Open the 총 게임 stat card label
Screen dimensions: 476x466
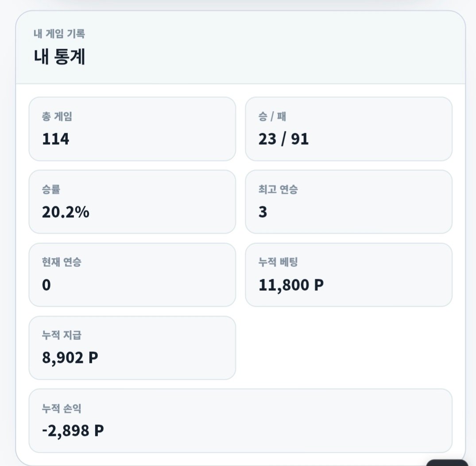coord(57,116)
